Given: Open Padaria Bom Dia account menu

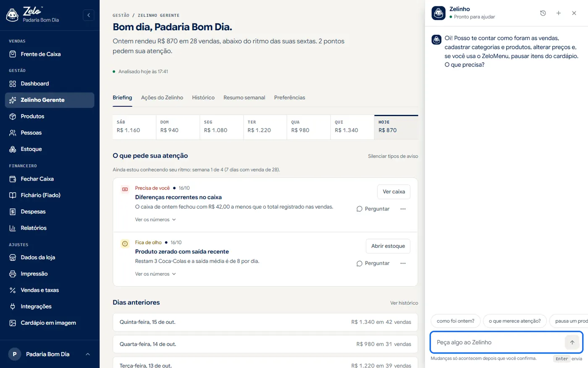Looking at the screenshot, I should coord(50,355).
